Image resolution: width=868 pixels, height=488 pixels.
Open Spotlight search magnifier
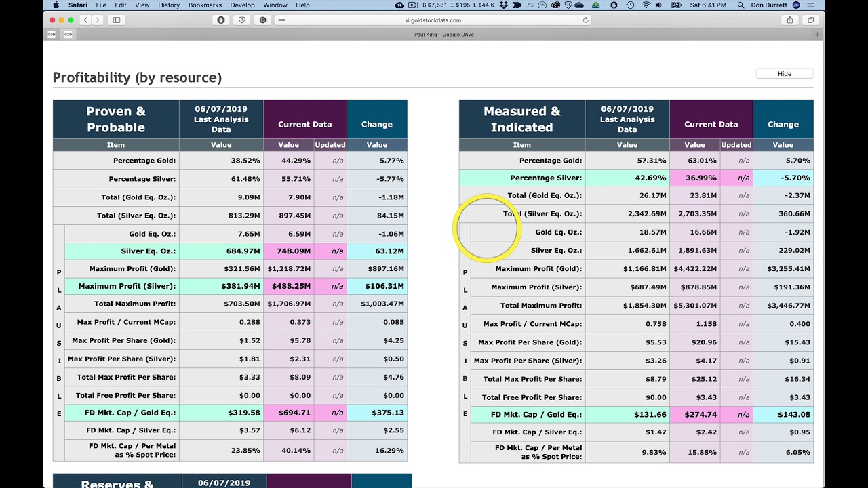(741, 5)
